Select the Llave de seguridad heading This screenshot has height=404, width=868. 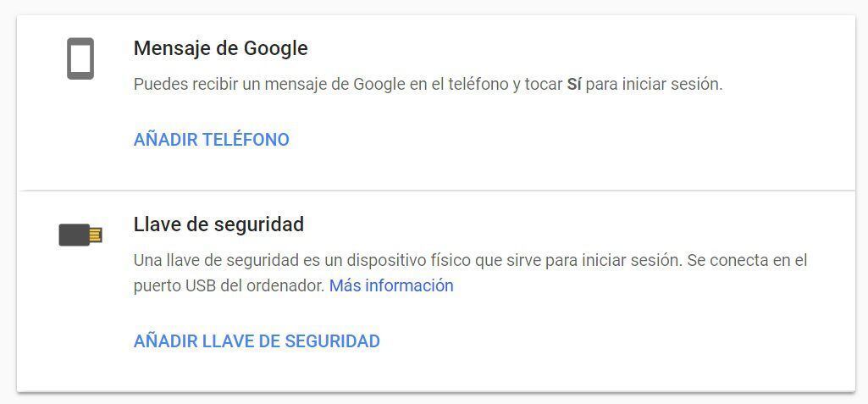click(218, 224)
